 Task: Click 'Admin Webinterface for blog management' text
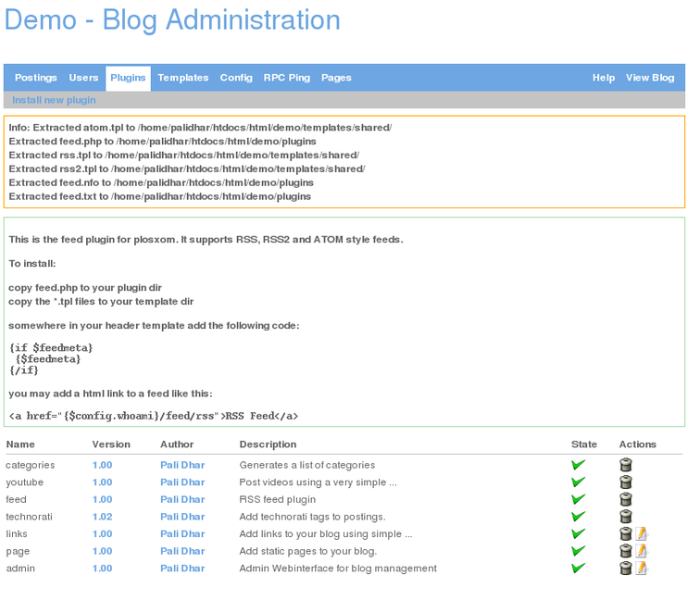(x=338, y=568)
